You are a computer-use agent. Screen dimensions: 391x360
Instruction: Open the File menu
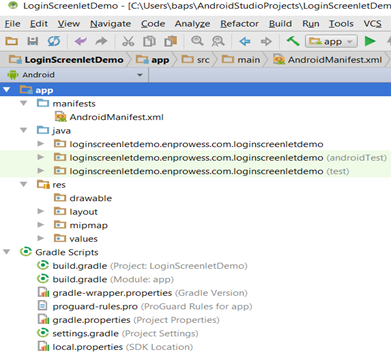12,24
